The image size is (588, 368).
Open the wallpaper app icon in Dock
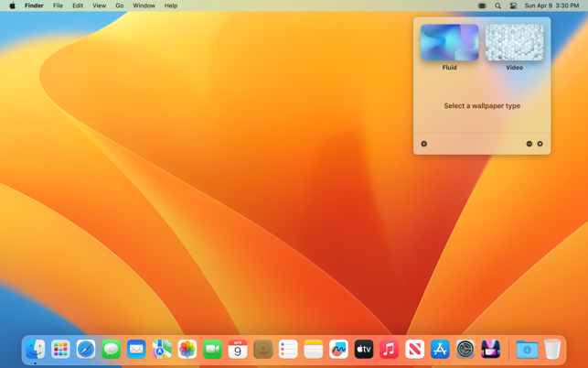(x=490, y=349)
